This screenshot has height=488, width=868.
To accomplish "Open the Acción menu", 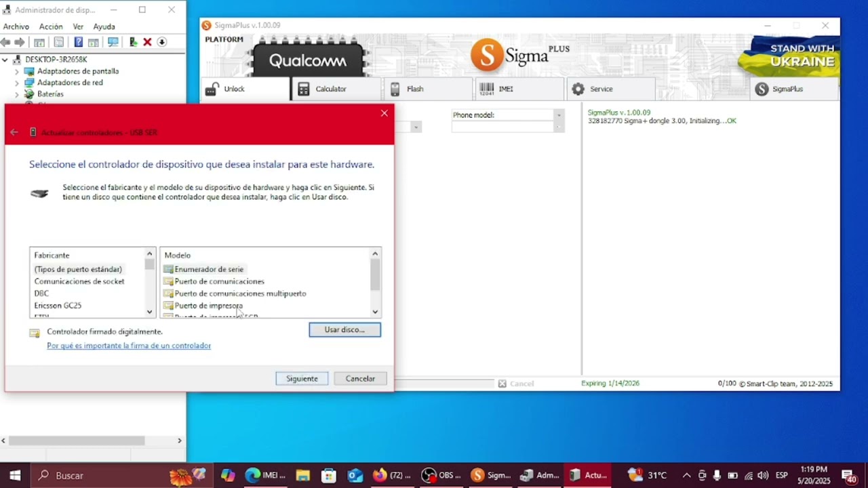I will pos(51,26).
